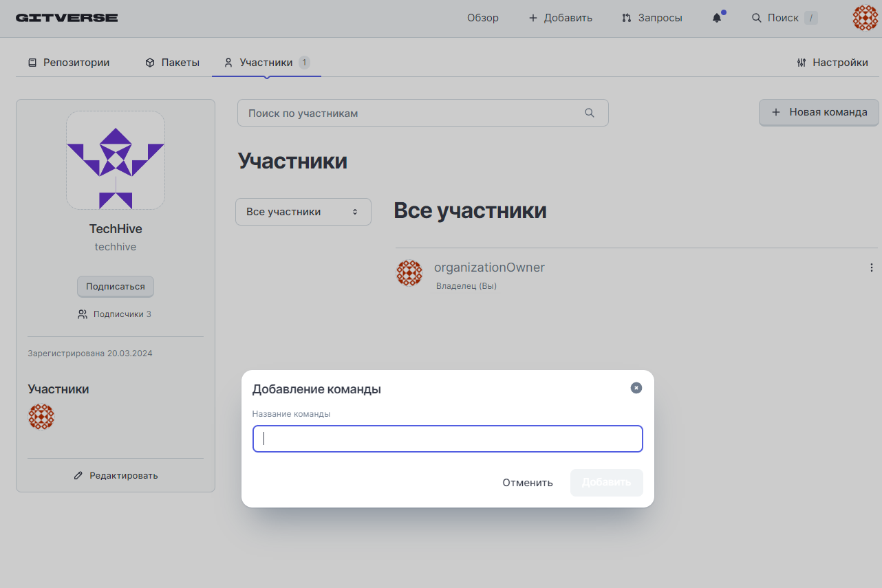Click the Новая команда button
882x588 pixels.
pos(819,112)
